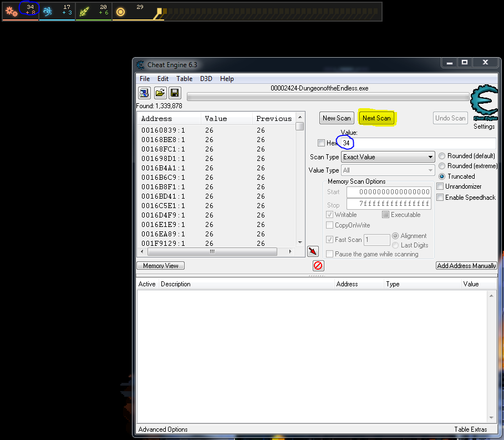Select result row 0016B4A1:1

pos(216,168)
